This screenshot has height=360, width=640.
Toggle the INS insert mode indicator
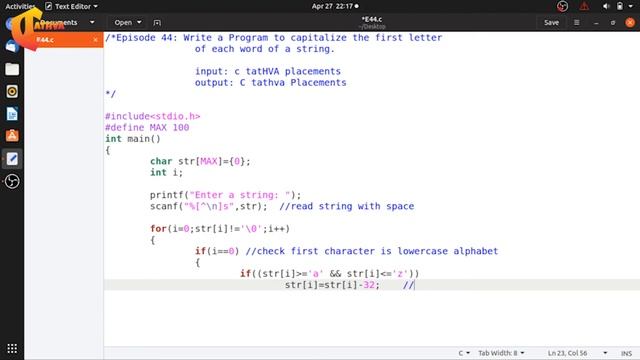[626, 353]
